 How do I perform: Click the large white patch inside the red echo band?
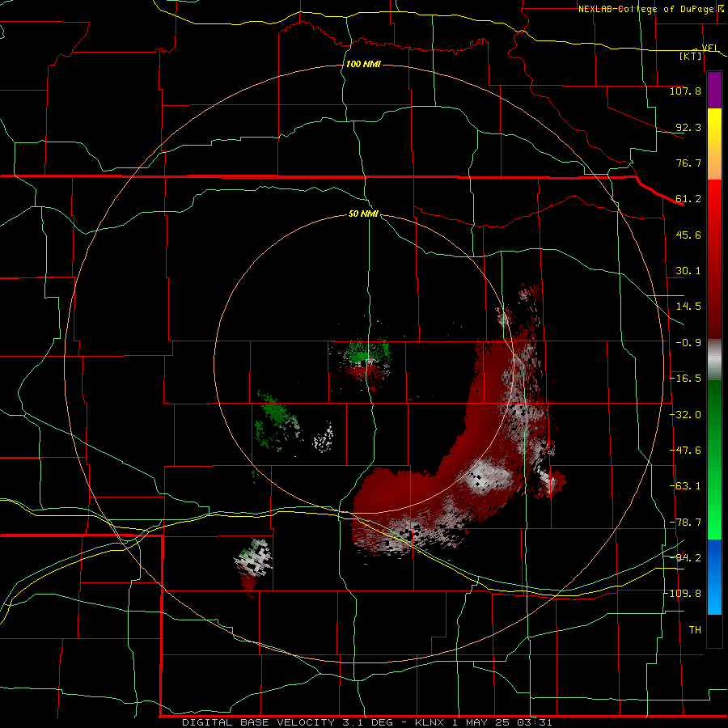(x=488, y=476)
